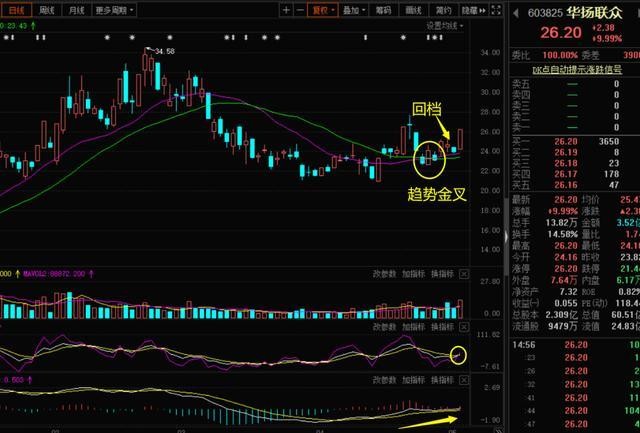Close the volume indicator panel
This screenshot has height=433, width=640.
(x=464, y=273)
